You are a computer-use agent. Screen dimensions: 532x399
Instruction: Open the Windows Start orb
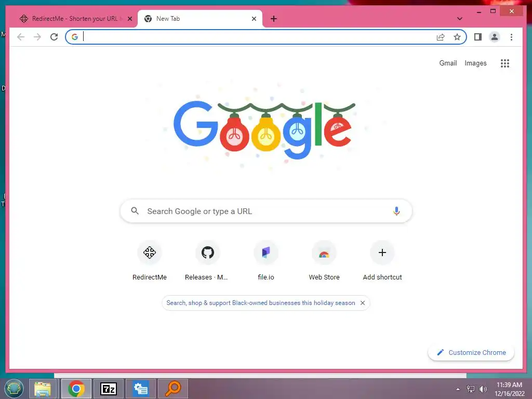[14, 389]
